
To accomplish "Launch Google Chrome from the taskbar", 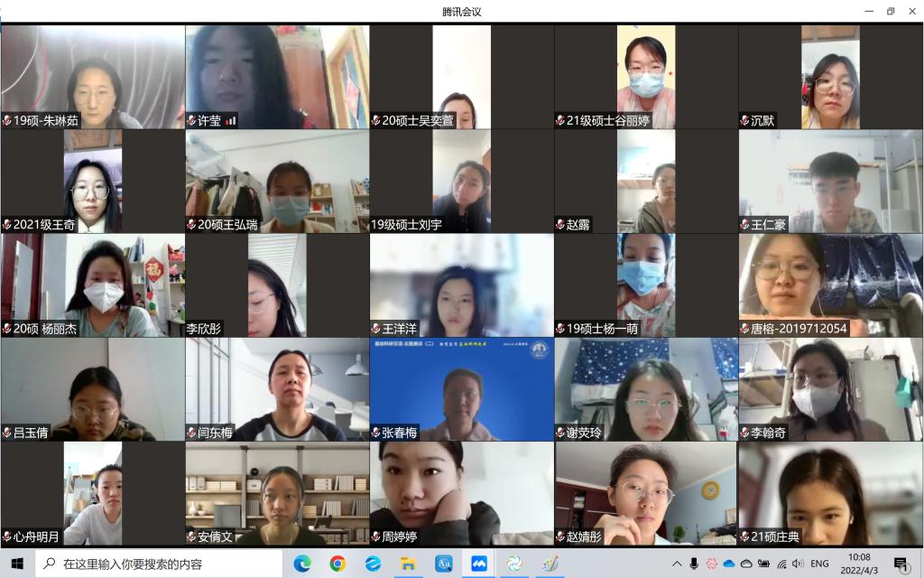I will (x=337, y=564).
